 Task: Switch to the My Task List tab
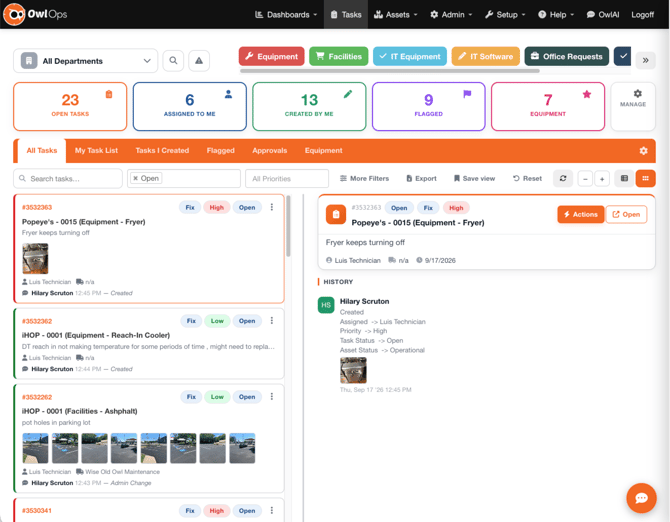[x=96, y=150]
